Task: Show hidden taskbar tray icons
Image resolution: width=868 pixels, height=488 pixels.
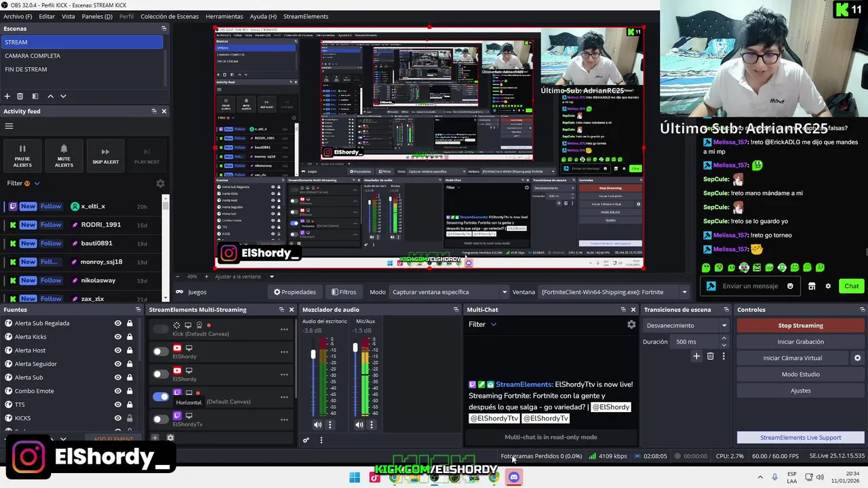Action: coord(759,477)
